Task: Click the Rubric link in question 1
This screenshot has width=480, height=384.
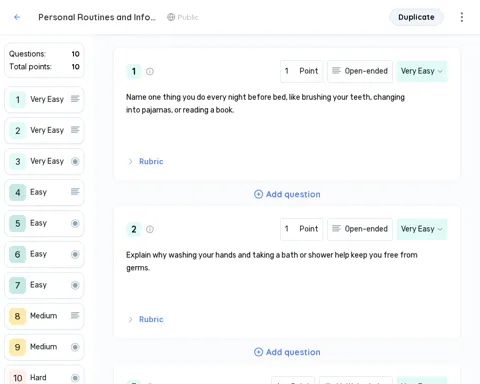Action: [151, 162]
